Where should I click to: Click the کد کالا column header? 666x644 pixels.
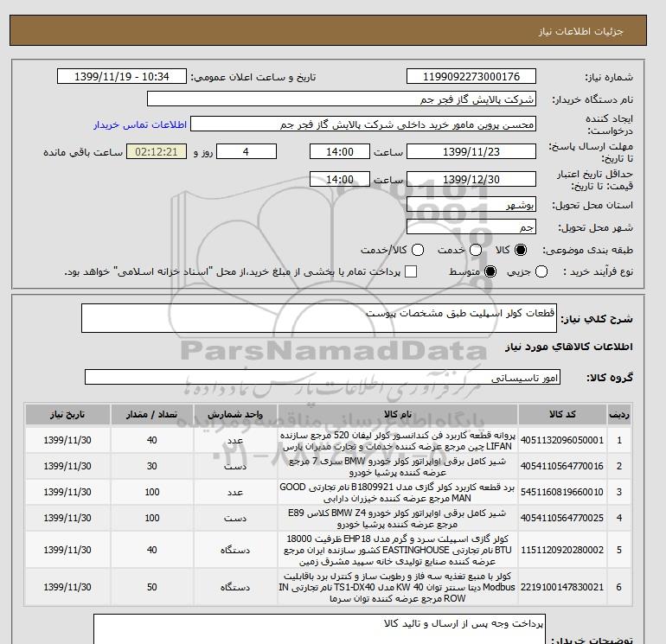click(x=562, y=414)
